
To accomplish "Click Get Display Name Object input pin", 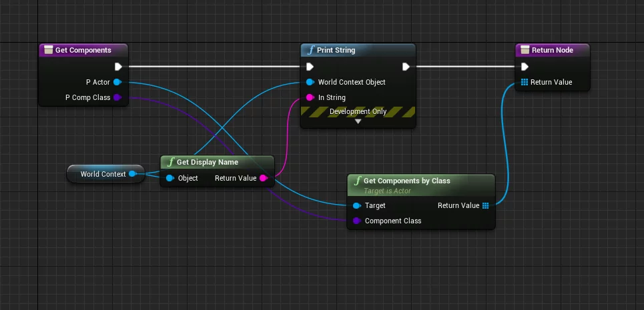I will (170, 178).
